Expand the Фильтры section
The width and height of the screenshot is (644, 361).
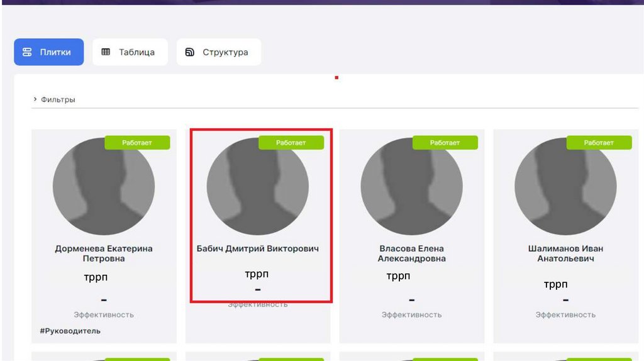click(54, 99)
